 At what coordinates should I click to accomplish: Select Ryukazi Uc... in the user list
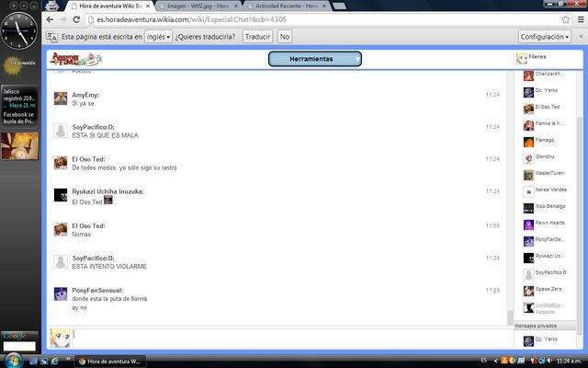(x=545, y=258)
